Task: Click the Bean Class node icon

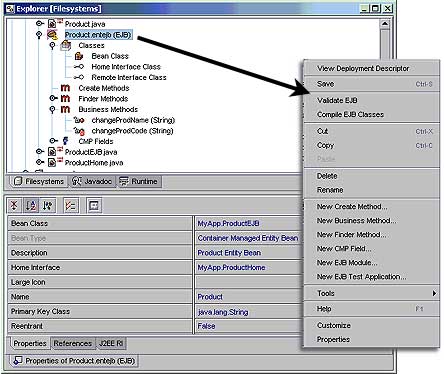Action: point(79,56)
